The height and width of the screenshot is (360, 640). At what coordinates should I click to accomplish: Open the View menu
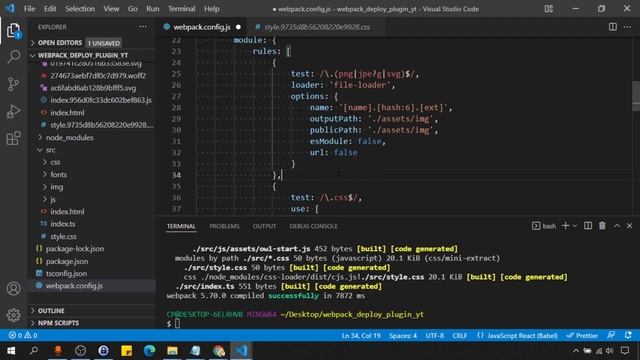pos(111,9)
